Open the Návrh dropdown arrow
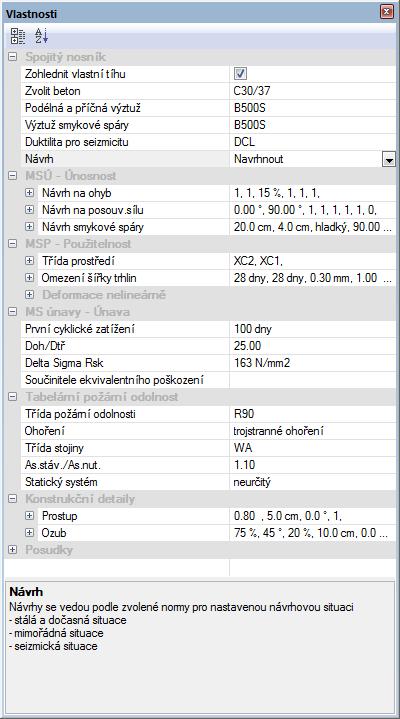 [x=389, y=160]
